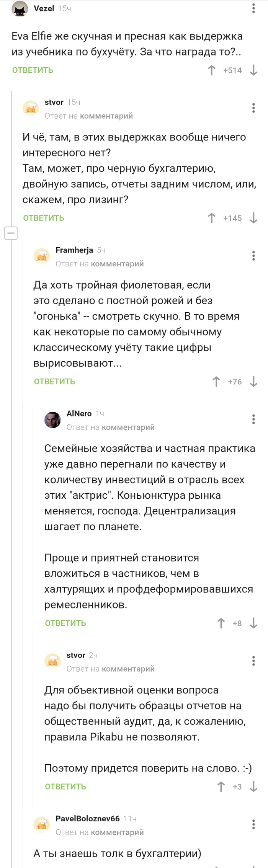Collapse the thread with minus box

[x=11, y=233]
